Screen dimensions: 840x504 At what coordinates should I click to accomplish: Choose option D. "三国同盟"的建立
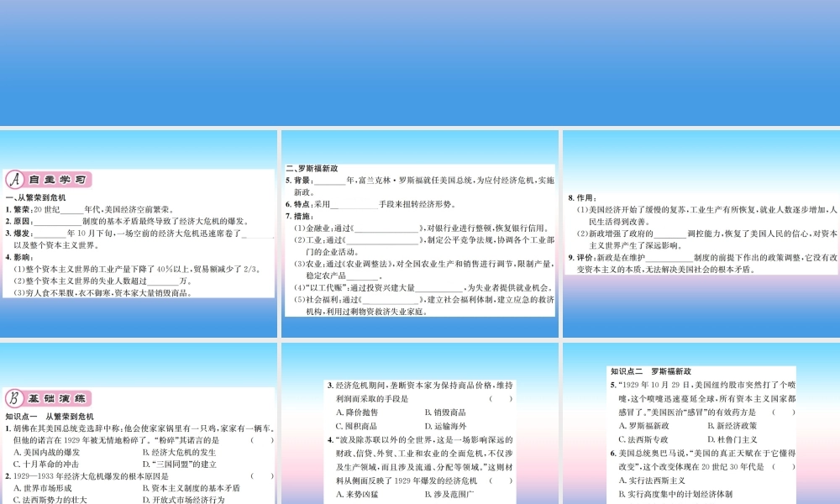180,465
